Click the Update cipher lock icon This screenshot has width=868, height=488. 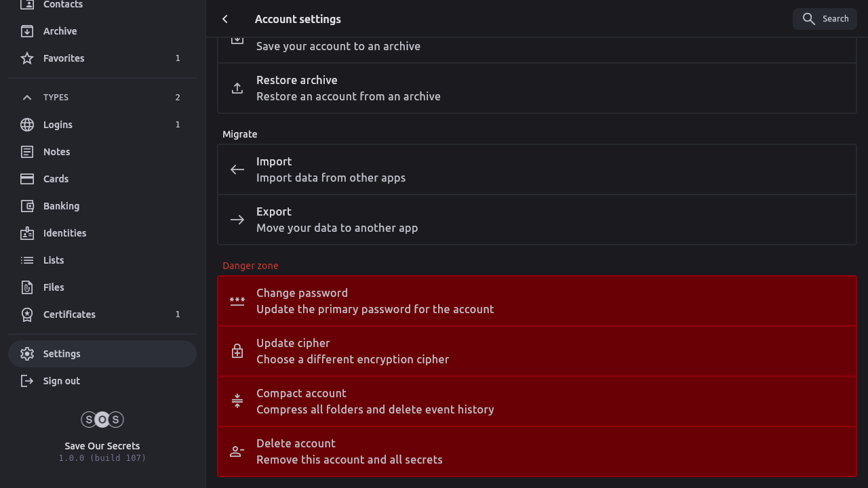click(237, 351)
